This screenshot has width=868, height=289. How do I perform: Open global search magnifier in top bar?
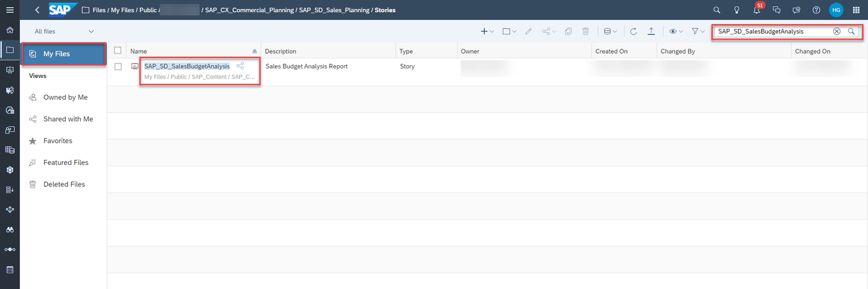pos(717,10)
